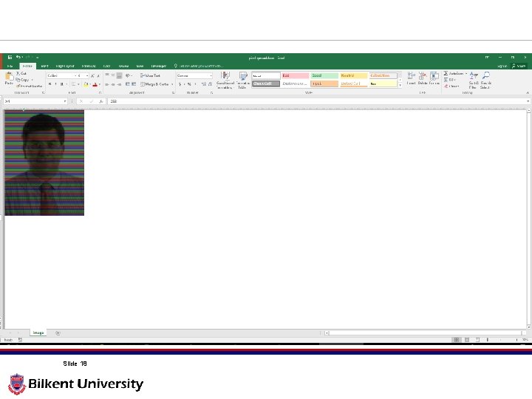Click the Tell me what you want search box
532x399 pixels.
click(199, 66)
